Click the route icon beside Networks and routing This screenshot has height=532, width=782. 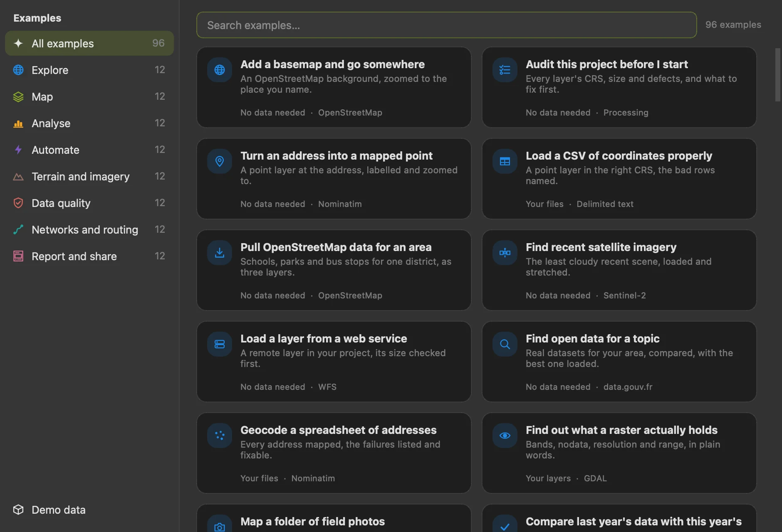[18, 229]
